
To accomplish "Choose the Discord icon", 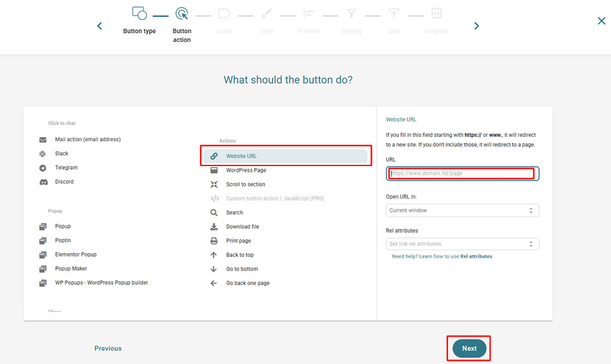I will point(43,182).
